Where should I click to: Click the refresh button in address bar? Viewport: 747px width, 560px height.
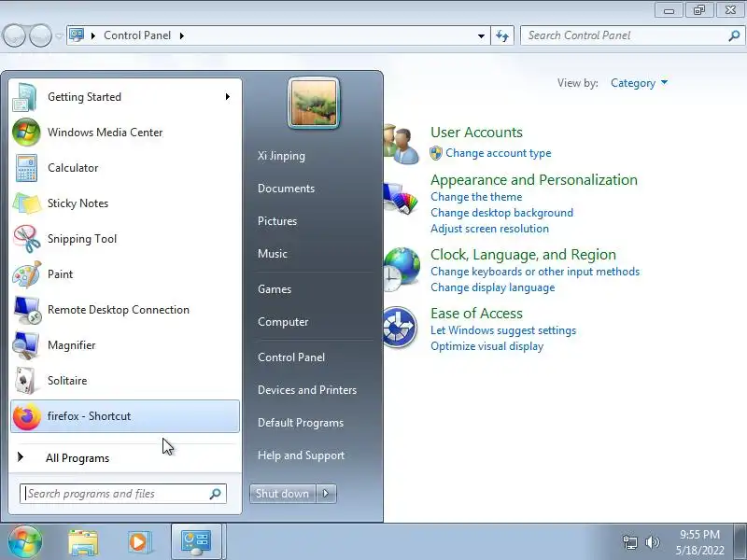[x=502, y=35]
